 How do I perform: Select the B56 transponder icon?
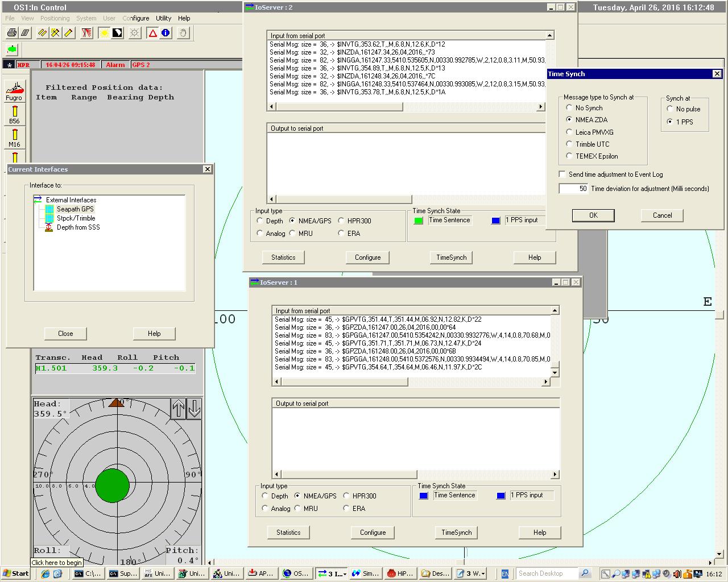tap(14, 114)
